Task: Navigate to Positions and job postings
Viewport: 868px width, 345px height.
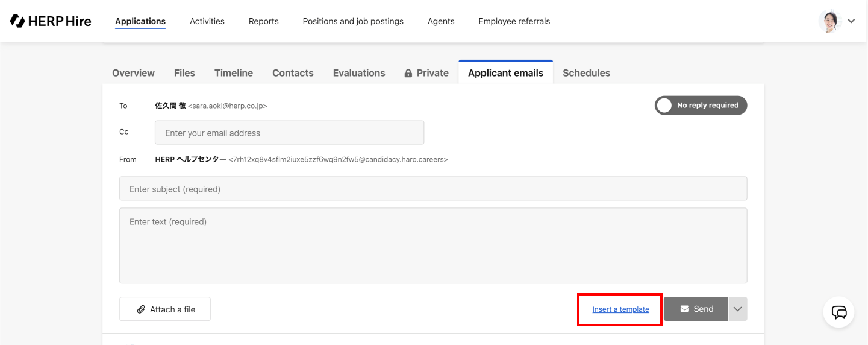Action: coord(353,21)
